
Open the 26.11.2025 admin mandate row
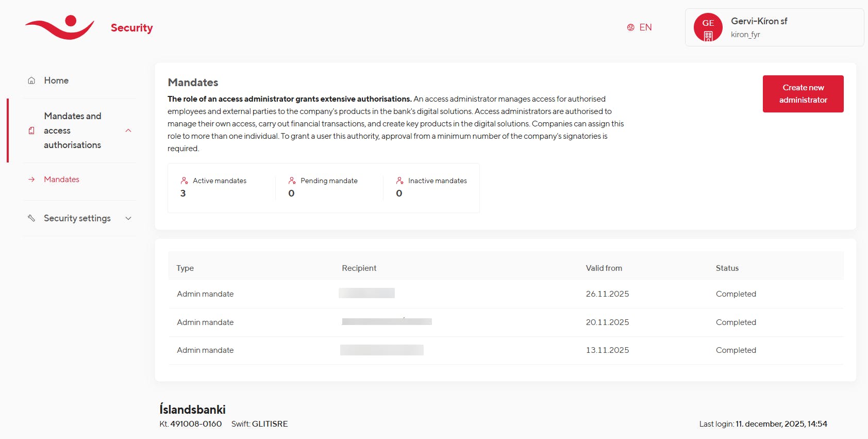(505, 294)
